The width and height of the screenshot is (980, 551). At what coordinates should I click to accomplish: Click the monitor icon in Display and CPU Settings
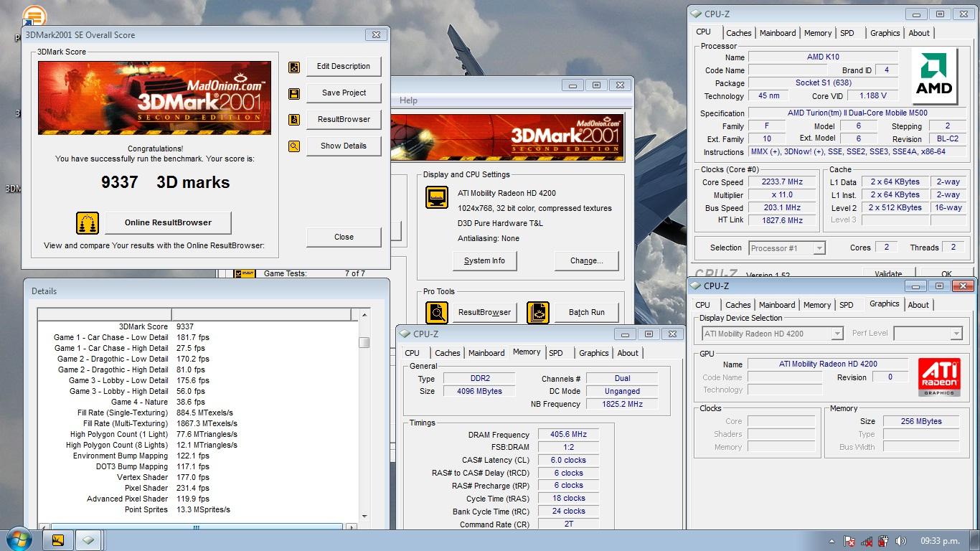coord(437,197)
